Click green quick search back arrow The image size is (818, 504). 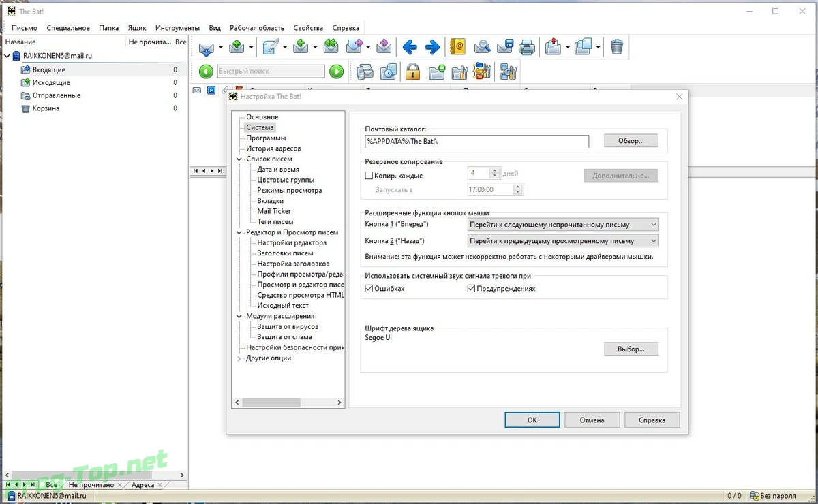coord(206,71)
